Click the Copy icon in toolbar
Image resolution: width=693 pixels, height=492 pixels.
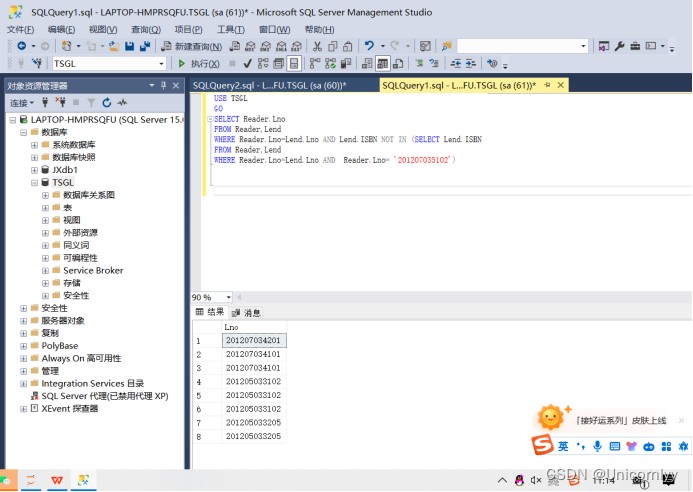pyautogui.click(x=333, y=46)
